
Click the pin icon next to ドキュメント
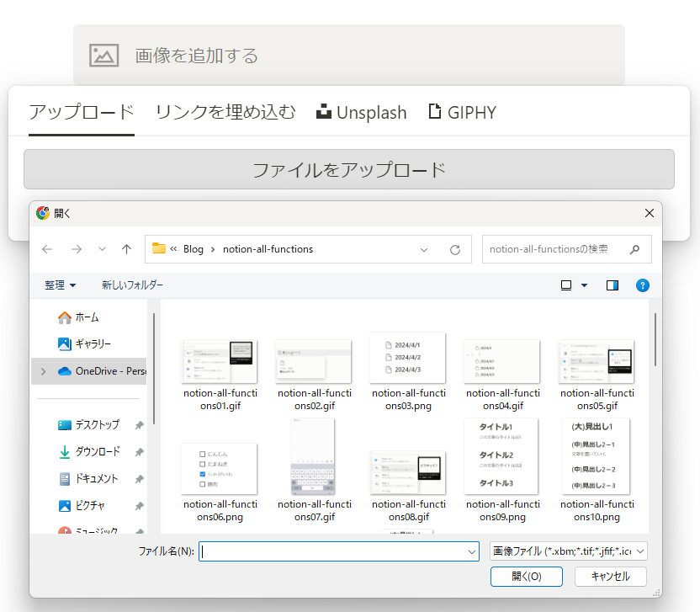coord(140,479)
